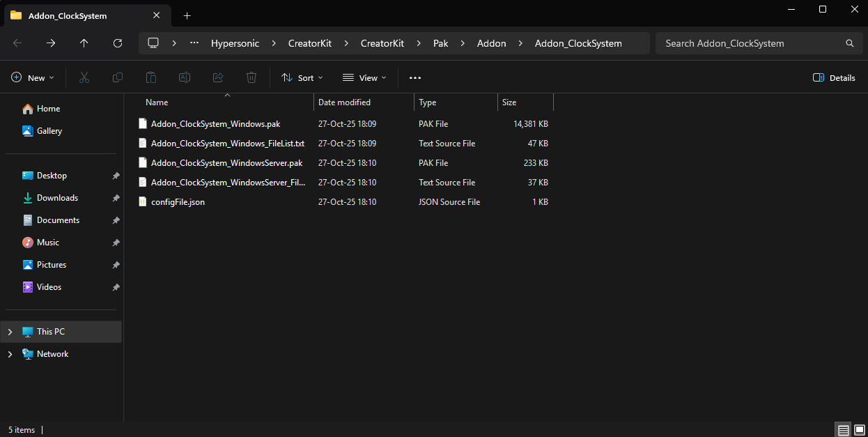868x437 pixels.
Task: Navigate to CreatorKit Pak breadcrumb
Action: click(440, 43)
